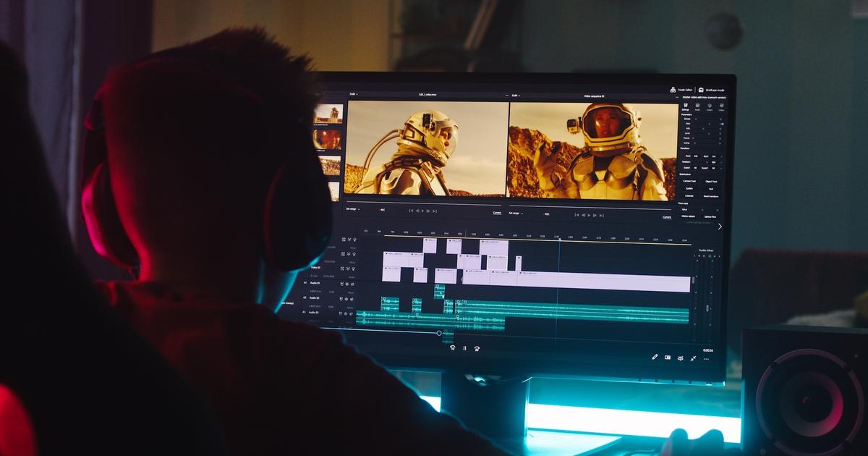The image size is (868, 456).
Task: Click the more options ellipsis icon bottom right
Action: [707, 359]
